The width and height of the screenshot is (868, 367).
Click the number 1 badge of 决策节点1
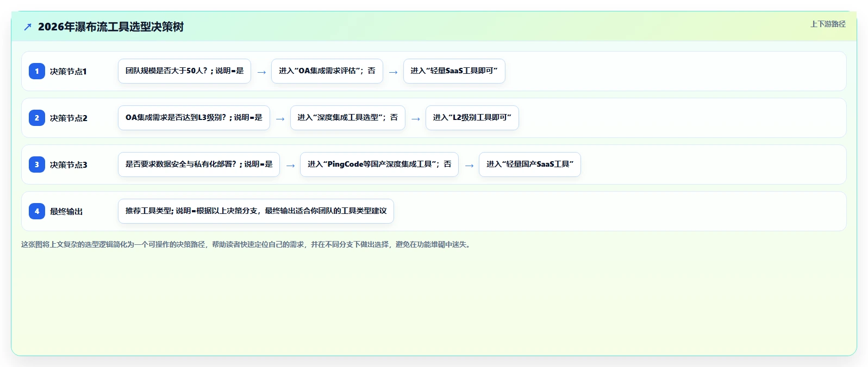click(x=37, y=71)
